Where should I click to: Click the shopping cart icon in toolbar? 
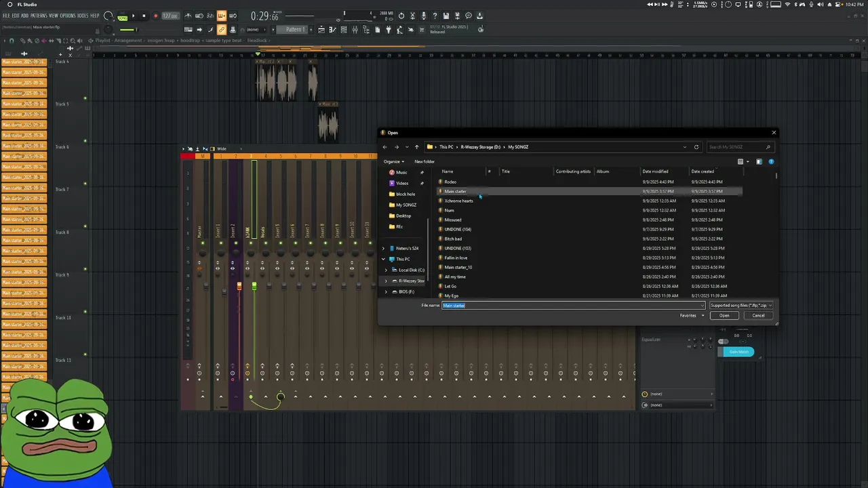[x=422, y=29]
